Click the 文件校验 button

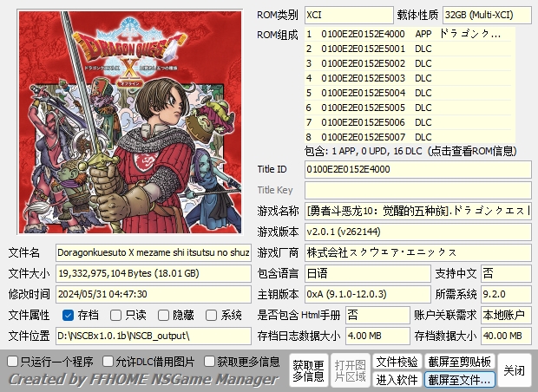[x=397, y=362]
